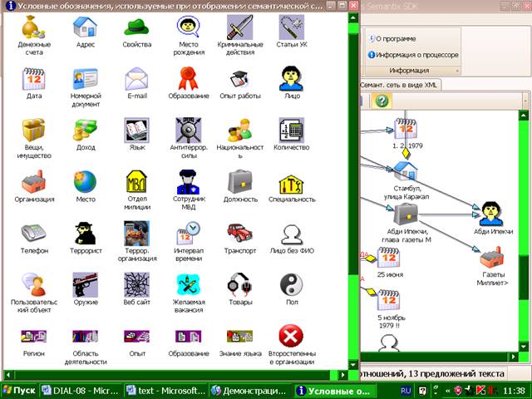Select the Террорист icon

[x=85, y=233]
